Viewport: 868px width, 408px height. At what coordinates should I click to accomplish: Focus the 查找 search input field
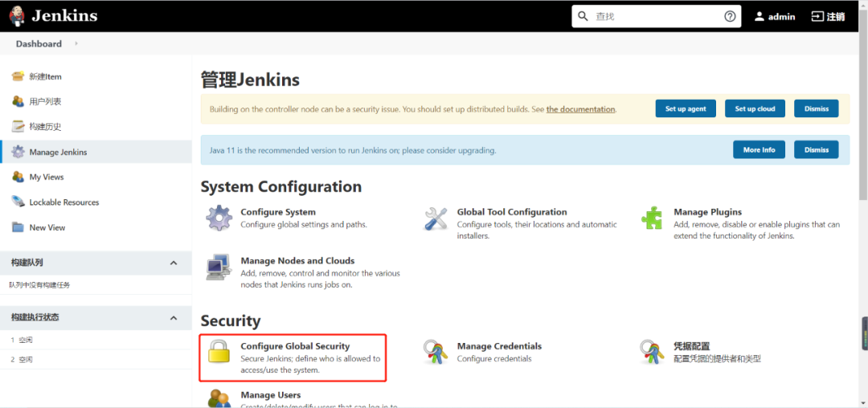[x=656, y=17]
